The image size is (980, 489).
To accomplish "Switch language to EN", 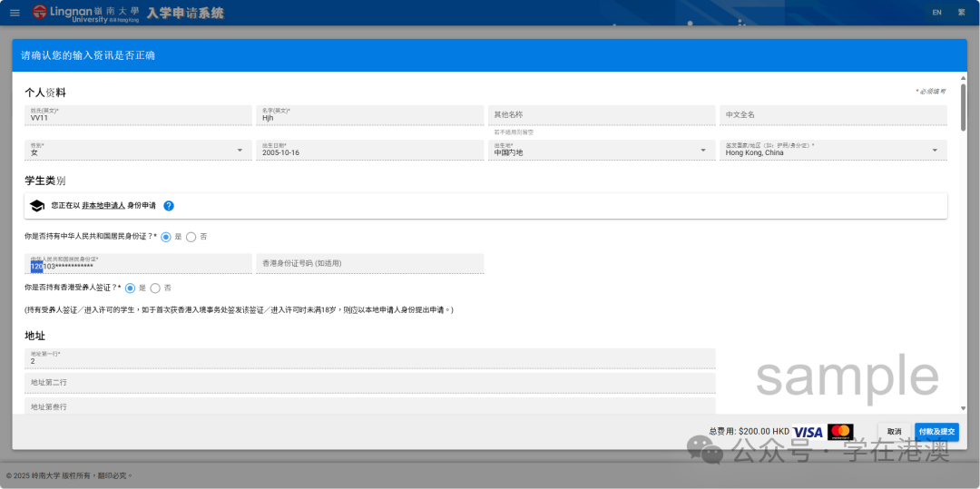I will [936, 13].
